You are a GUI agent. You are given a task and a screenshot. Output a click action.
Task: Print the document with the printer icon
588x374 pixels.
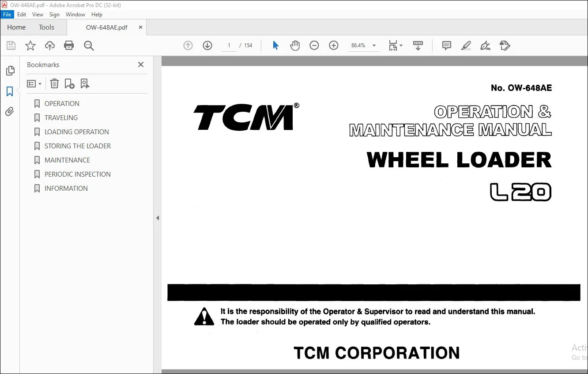(x=69, y=45)
